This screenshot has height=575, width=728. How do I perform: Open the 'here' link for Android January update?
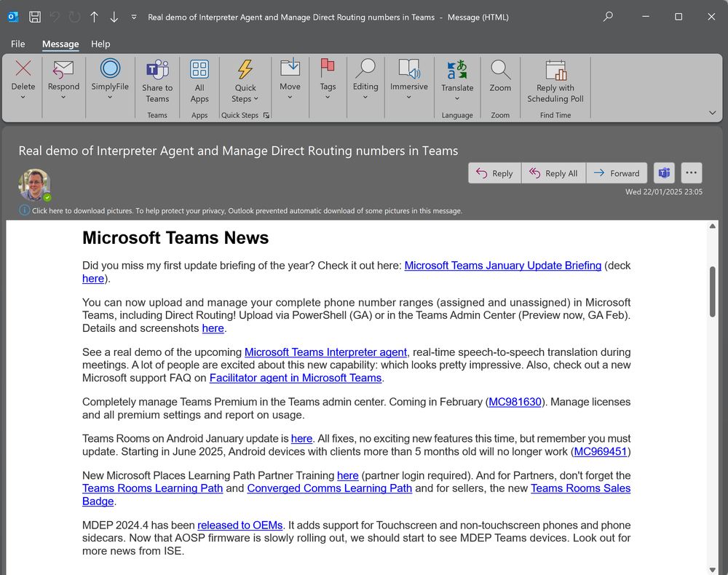(x=302, y=439)
